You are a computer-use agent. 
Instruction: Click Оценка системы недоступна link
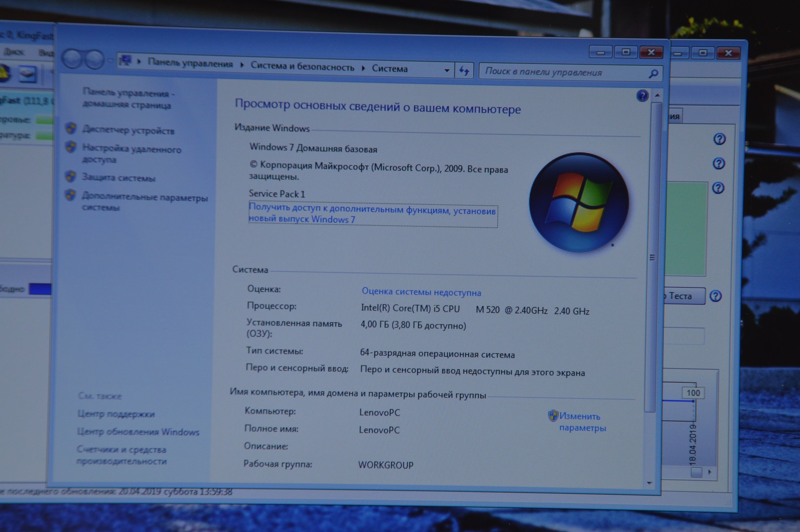[421, 292]
